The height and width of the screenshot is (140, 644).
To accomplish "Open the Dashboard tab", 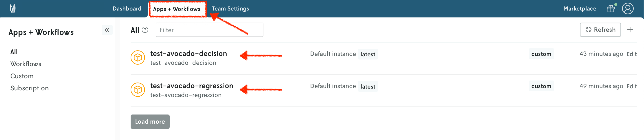I will pos(127,9).
